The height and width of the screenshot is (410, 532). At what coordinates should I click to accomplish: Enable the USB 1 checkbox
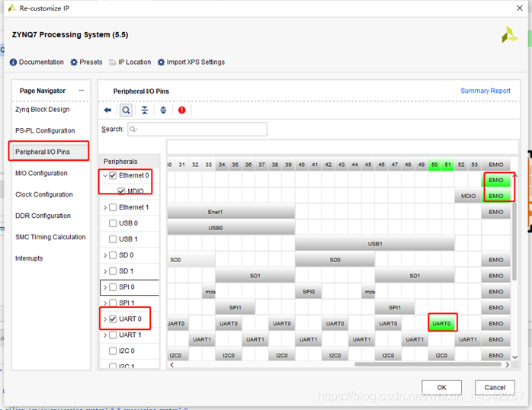[x=113, y=239]
